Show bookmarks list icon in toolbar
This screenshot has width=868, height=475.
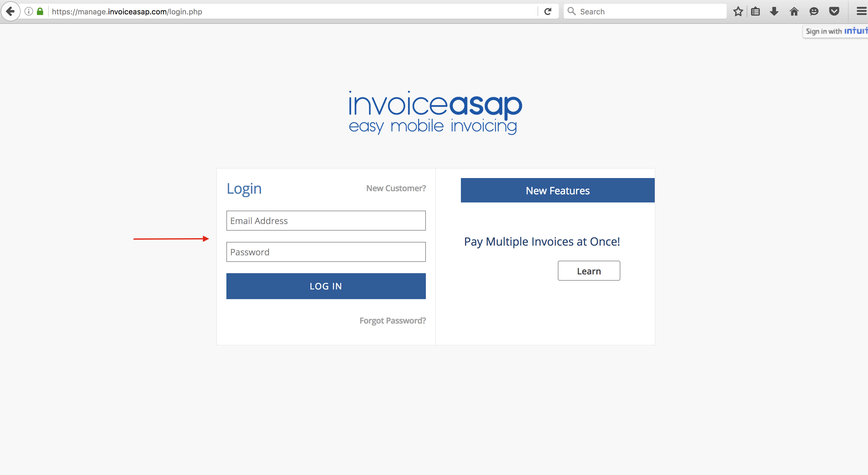[x=755, y=12]
